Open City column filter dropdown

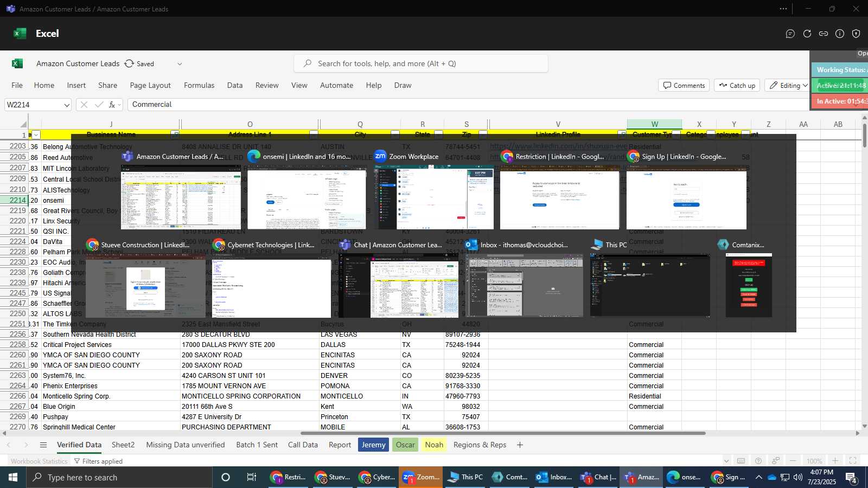pyautogui.click(x=395, y=134)
